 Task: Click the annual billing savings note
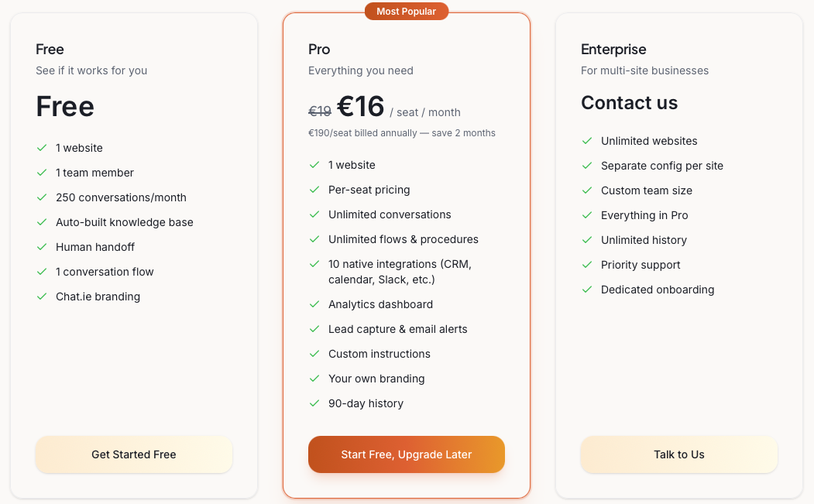pos(400,132)
